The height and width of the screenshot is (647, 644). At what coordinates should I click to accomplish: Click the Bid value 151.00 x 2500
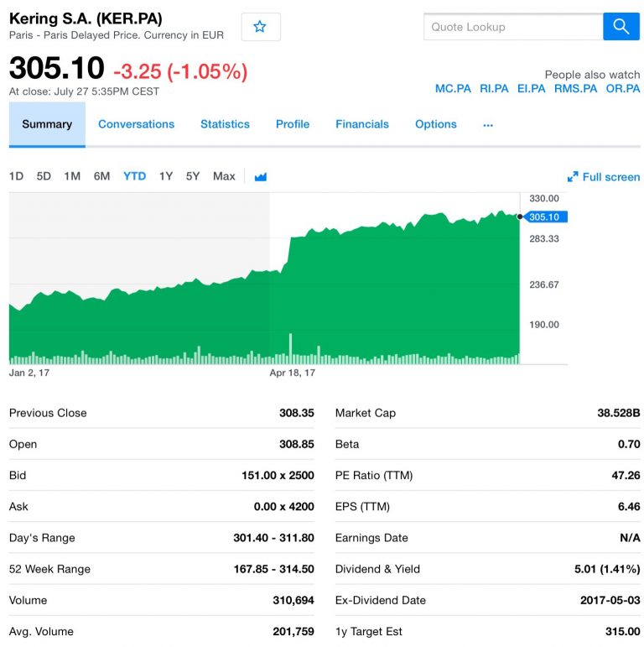278,475
